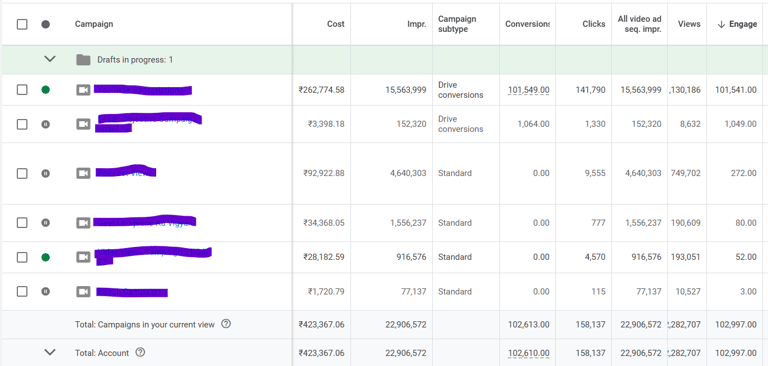Click paused status icon of ₹92,922.88 campaign
Image resolution: width=768 pixels, height=366 pixels.
pos(46,173)
